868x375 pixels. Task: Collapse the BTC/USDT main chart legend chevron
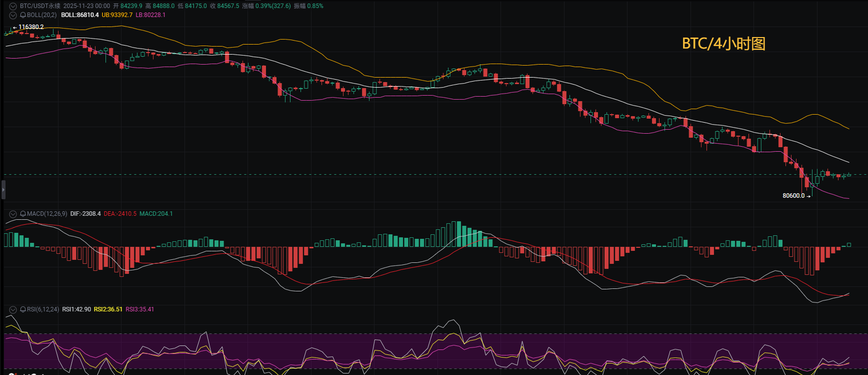point(13,7)
